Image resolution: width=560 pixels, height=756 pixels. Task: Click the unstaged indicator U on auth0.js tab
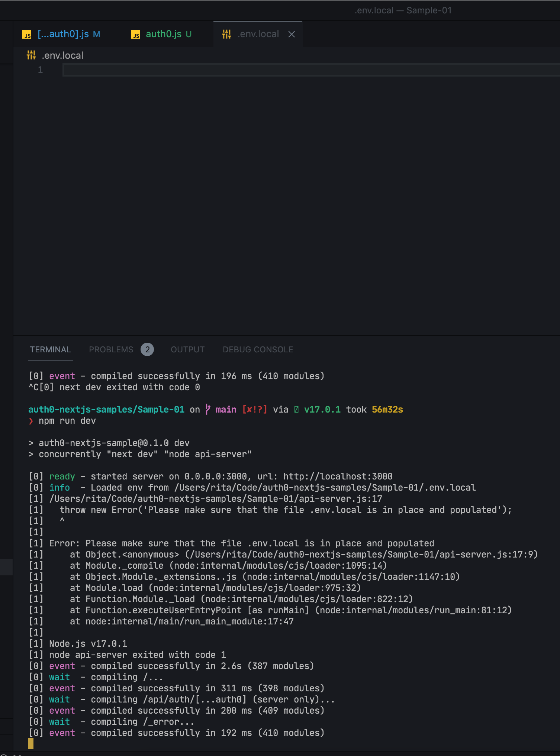coord(189,34)
